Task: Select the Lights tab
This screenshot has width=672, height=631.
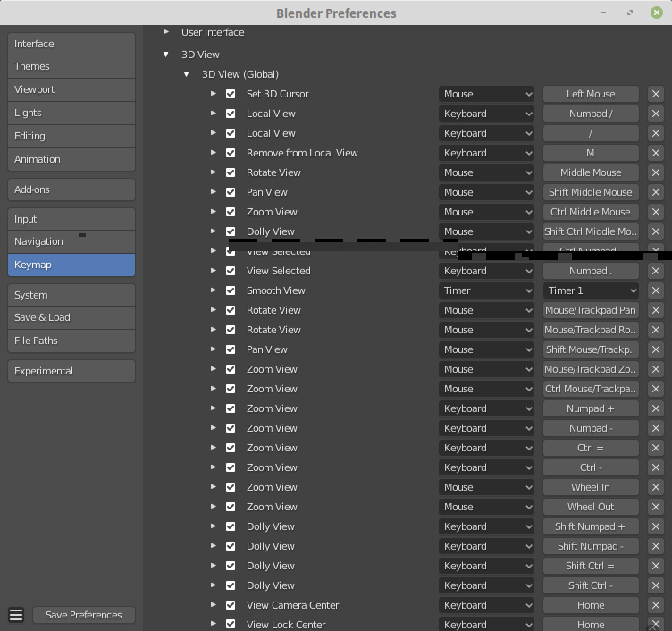Action: click(x=71, y=113)
